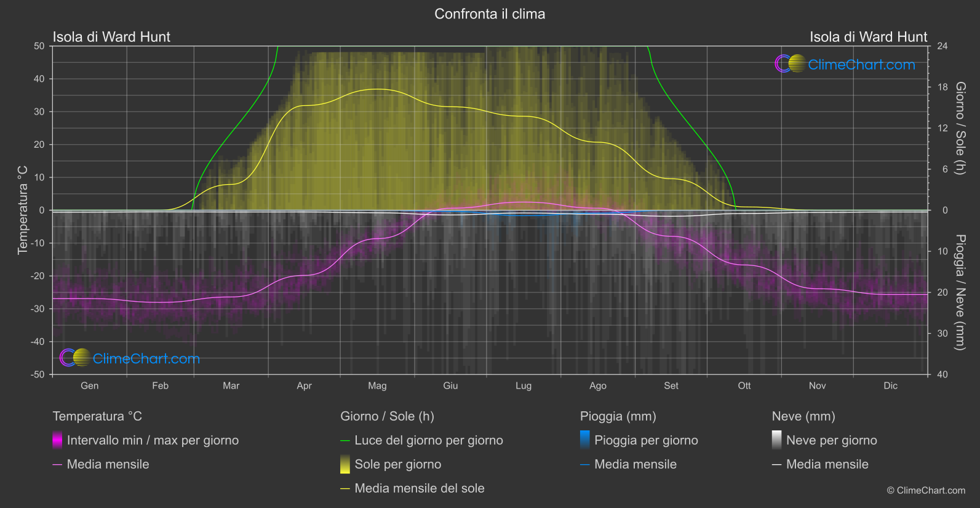
Task: Click the 'Confronta il clima' chart title
Action: click(x=490, y=14)
